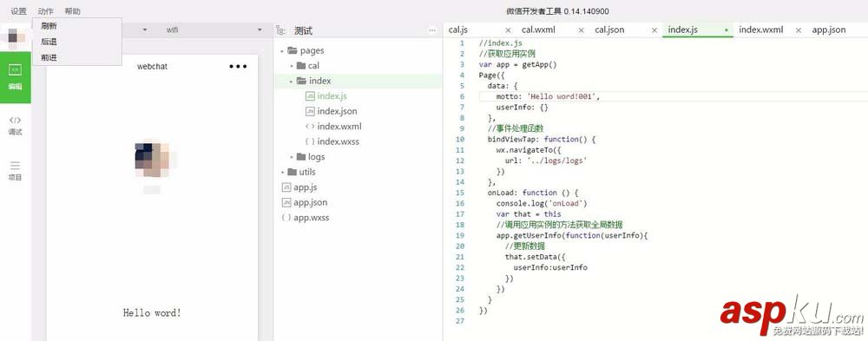
Task: Collapse the pages folder
Action: coord(282,51)
